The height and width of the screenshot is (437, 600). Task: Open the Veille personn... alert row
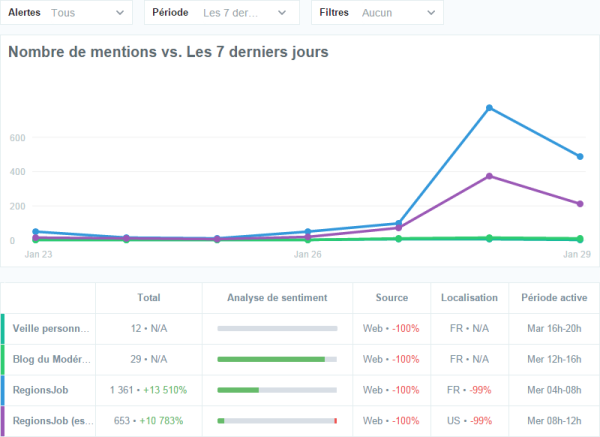[52, 329]
